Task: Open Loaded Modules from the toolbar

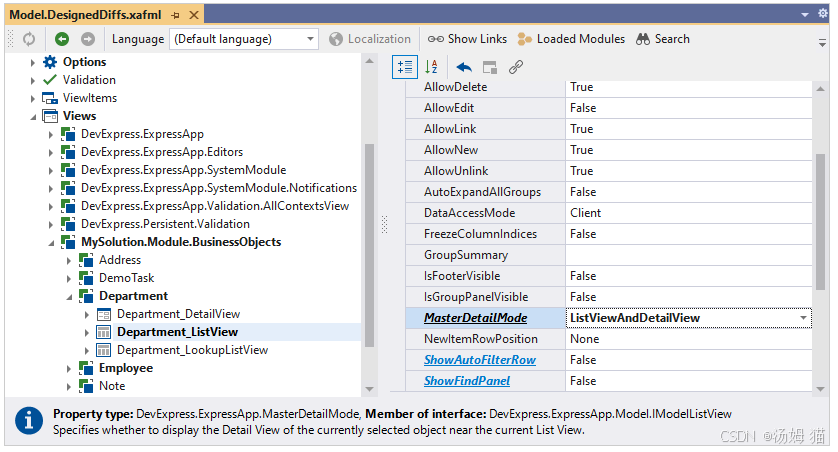Action: 571,39
